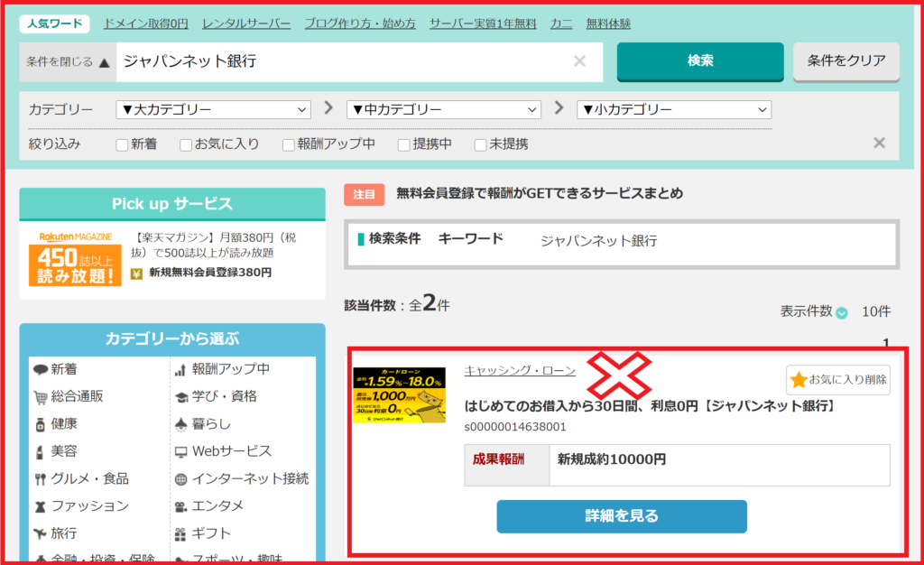Viewport: 924px width, 565px height.
Task: Click the star icon in お気に入り削除
Action: 799,380
